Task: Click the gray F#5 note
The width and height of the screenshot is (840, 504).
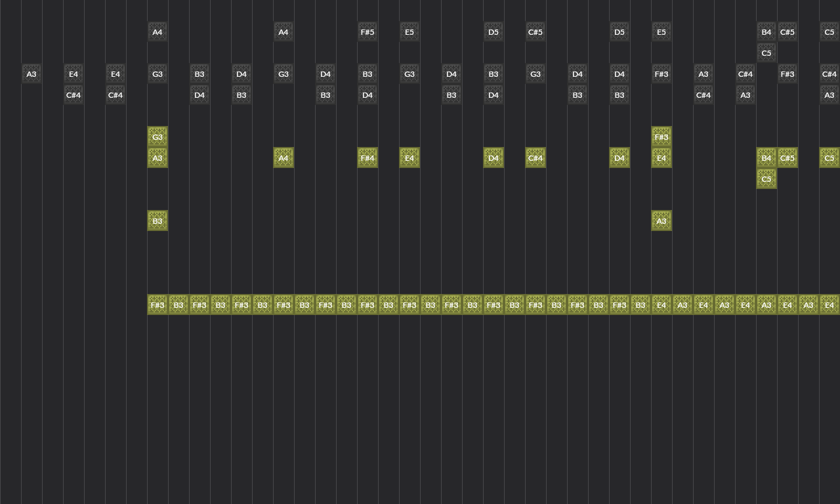Action: [x=367, y=31]
